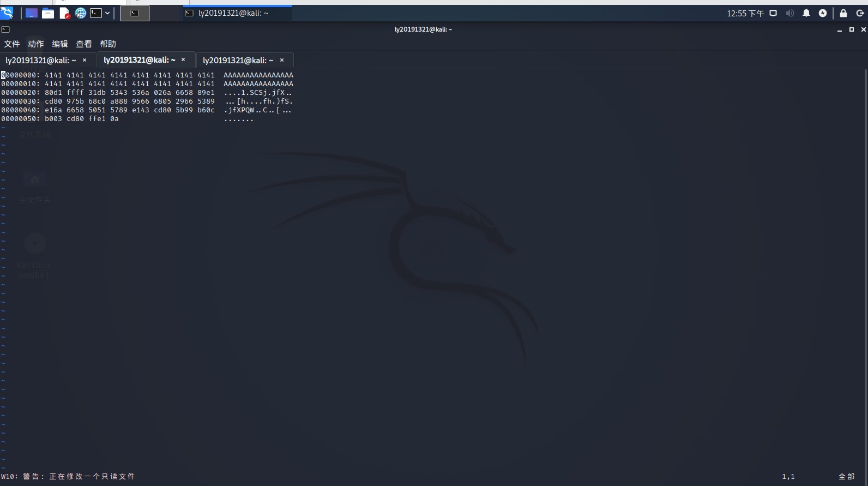
Task: Switch to the highlighted workspace in the pager
Action: (x=135, y=13)
